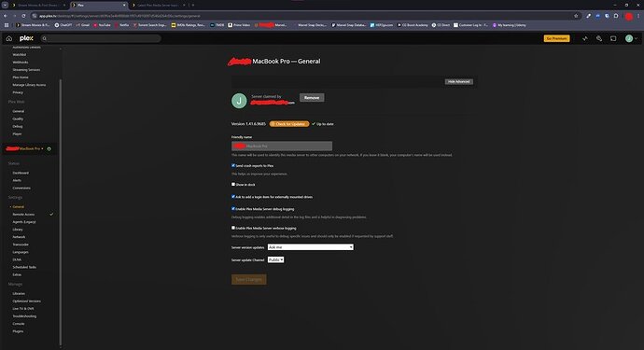Open a new browser tab

pyautogui.click(x=193, y=5)
